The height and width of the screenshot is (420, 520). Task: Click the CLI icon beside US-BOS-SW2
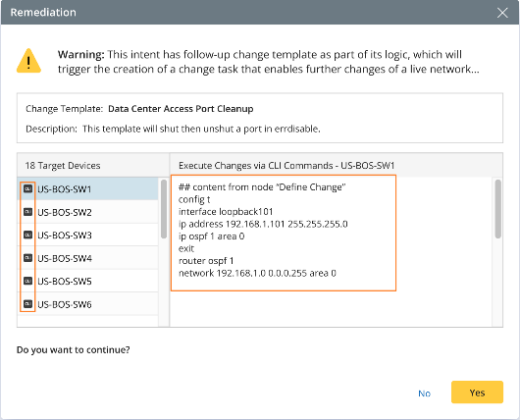(27, 212)
